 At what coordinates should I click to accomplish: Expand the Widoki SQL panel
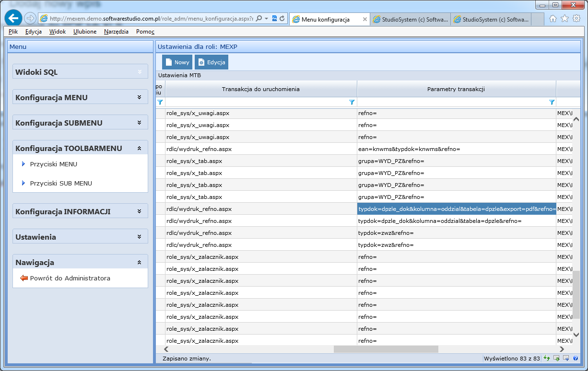click(x=140, y=72)
